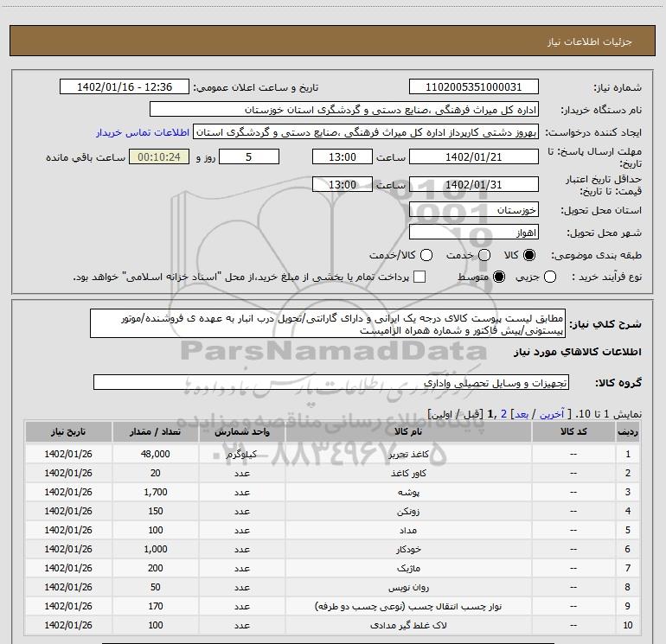Click the delivery city field اهواز
The width and height of the screenshot is (666, 644).
pos(474,233)
